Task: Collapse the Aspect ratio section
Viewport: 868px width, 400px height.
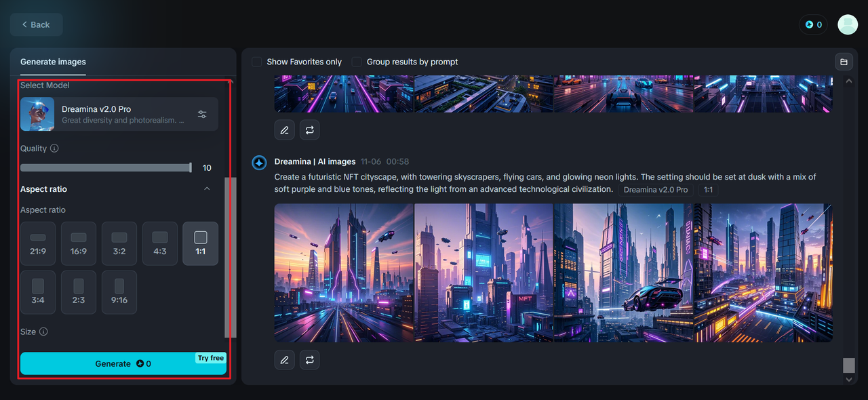Action: click(207, 189)
